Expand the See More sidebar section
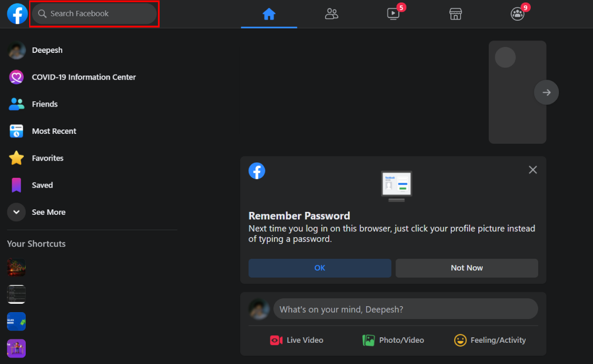The height and width of the screenshot is (364, 593). 48,212
